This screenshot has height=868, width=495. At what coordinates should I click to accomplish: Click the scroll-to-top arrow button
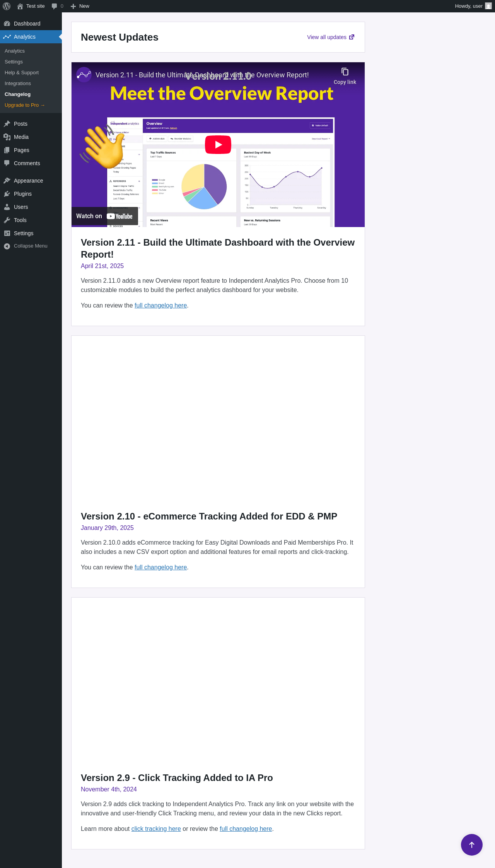472,845
